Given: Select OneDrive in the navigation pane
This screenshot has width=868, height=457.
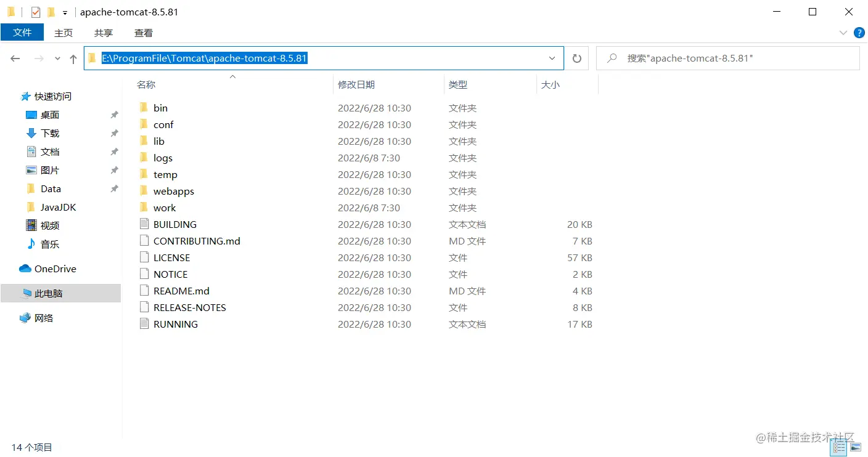Looking at the screenshot, I should pos(55,269).
